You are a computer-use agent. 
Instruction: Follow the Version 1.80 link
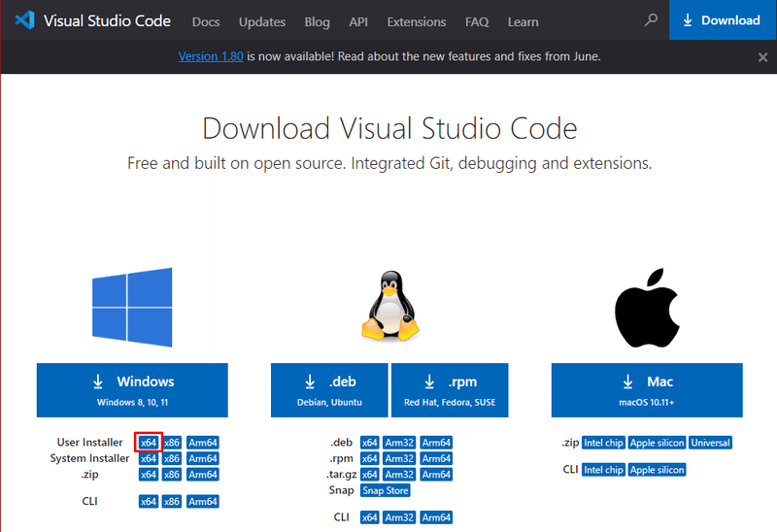[211, 56]
